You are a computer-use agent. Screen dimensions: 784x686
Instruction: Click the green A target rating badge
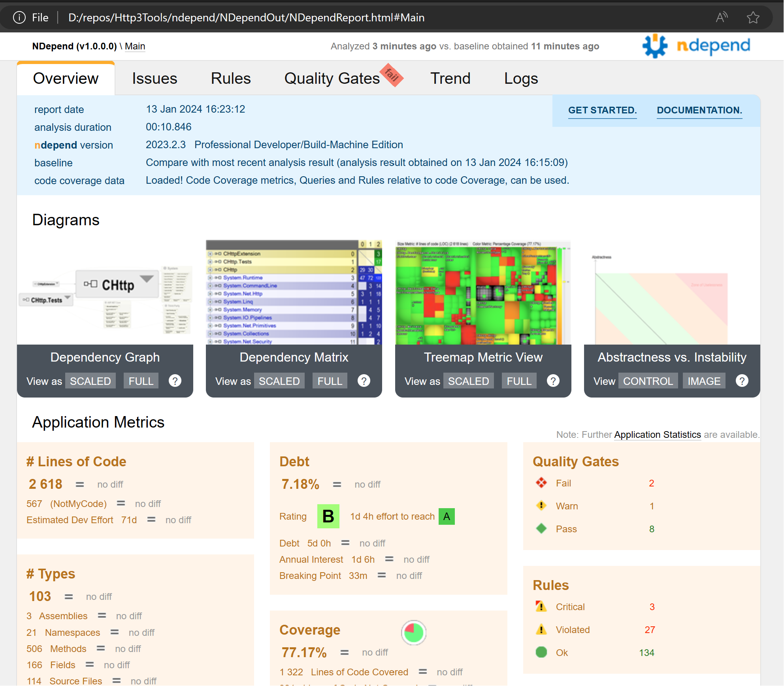447,516
